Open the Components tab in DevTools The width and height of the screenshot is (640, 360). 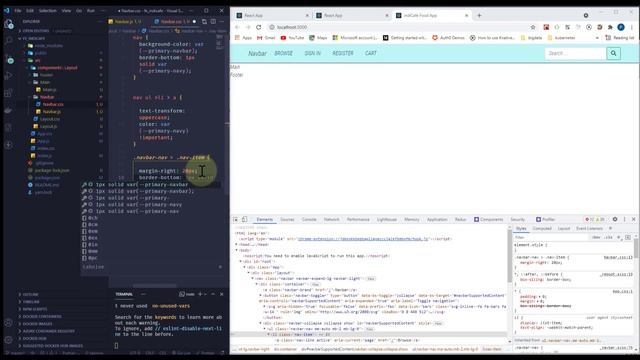tap(489, 220)
